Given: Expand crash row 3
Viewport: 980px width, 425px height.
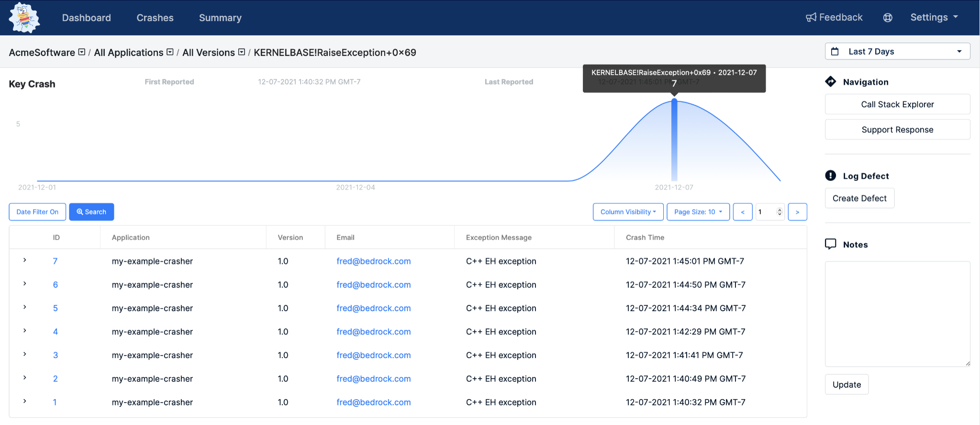Looking at the screenshot, I should (x=25, y=354).
